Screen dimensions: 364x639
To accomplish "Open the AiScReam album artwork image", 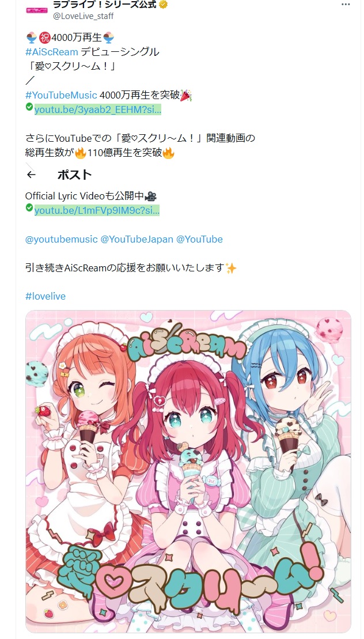I will [188, 471].
